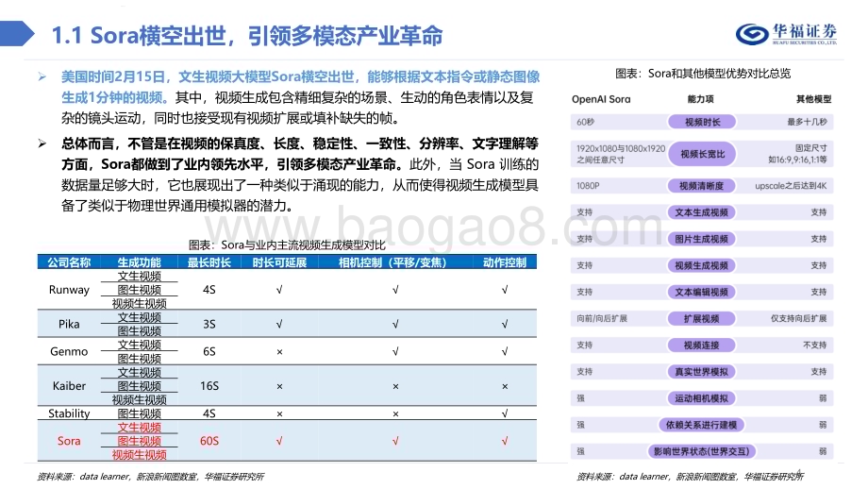Click Kaiber's "16S" duration value
The width and height of the screenshot is (868, 489).
point(209,386)
